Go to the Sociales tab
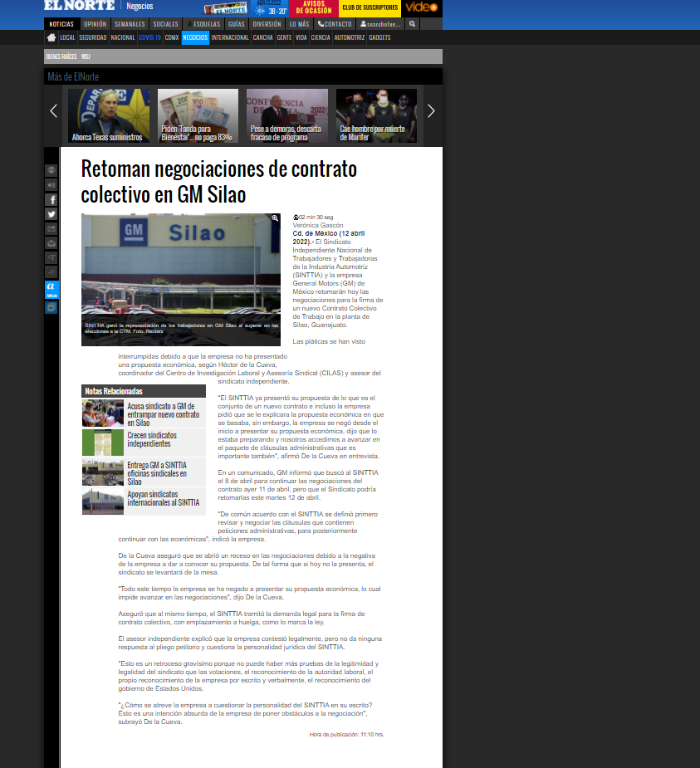This screenshot has width=700, height=768. tap(165, 24)
